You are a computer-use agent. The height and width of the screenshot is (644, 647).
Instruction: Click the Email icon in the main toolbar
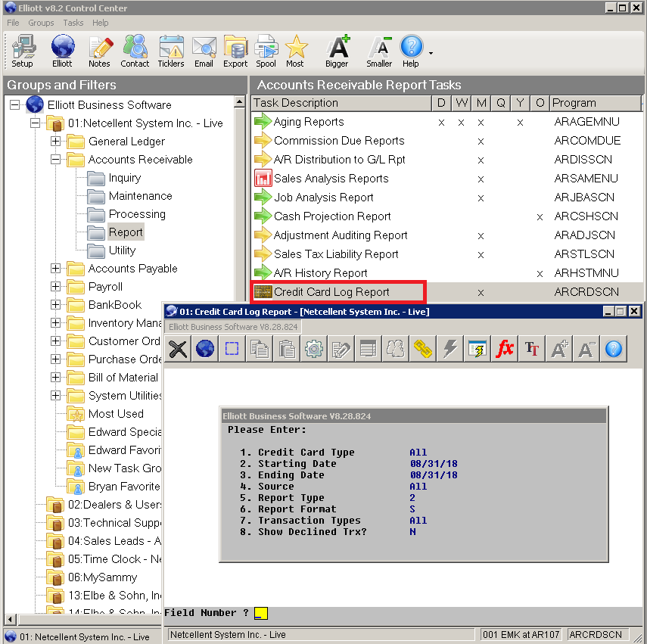[x=204, y=51]
